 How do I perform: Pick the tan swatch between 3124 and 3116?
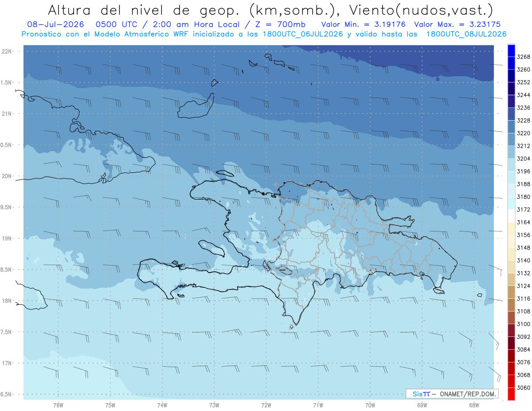[511, 292]
